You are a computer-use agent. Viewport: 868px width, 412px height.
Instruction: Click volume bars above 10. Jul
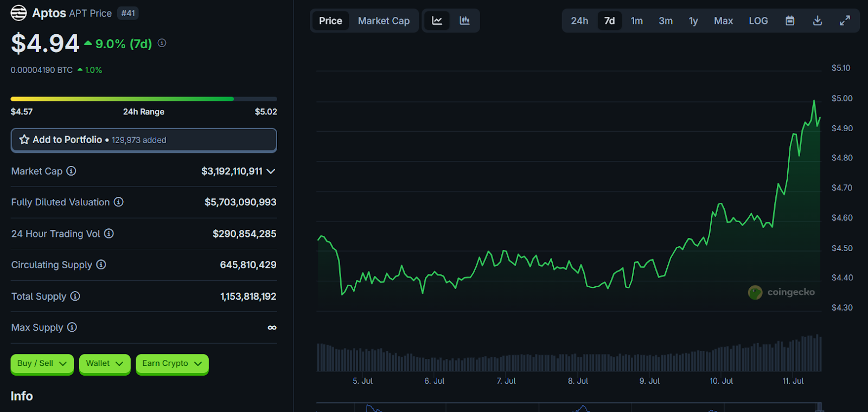pyautogui.click(x=722, y=359)
